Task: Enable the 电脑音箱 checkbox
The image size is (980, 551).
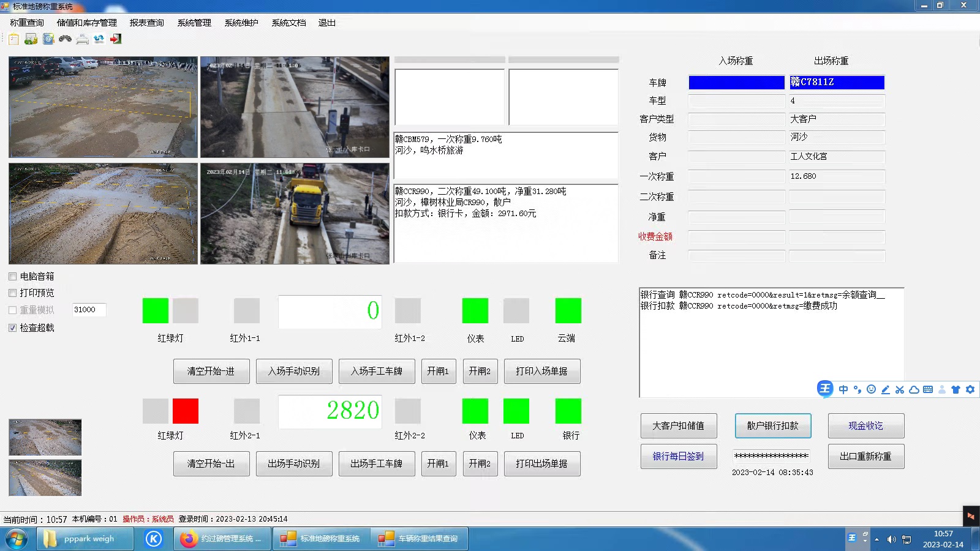Action: click(x=13, y=277)
